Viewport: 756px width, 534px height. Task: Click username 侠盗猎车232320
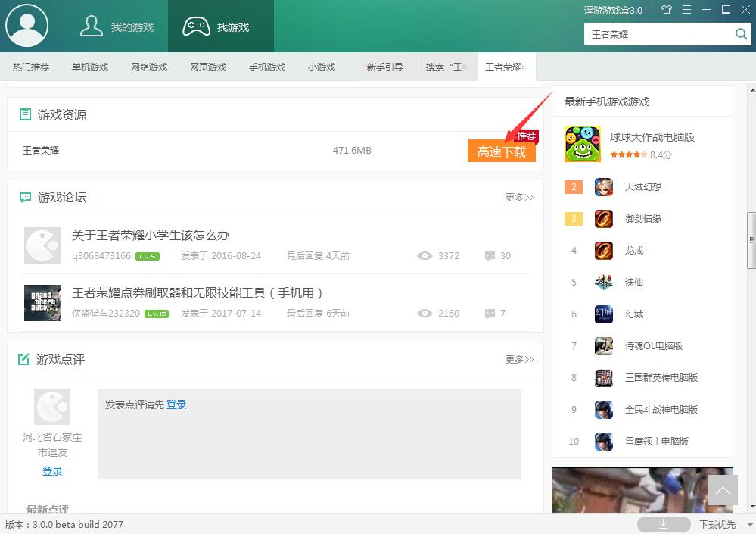(x=106, y=314)
